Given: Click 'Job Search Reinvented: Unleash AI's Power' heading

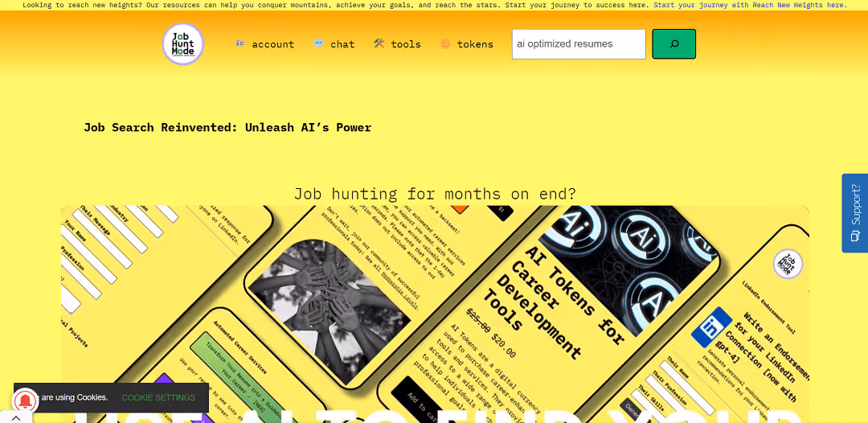Looking at the screenshot, I should pyautogui.click(x=227, y=127).
